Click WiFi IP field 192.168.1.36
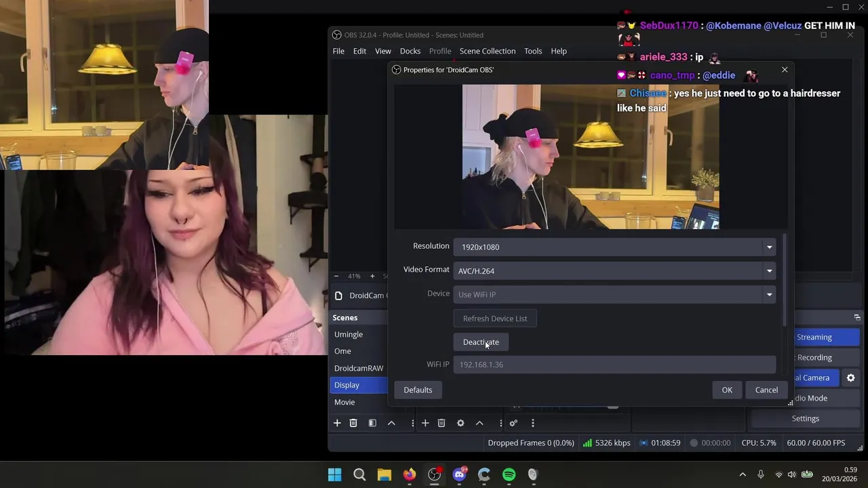The width and height of the screenshot is (868, 488). (614, 365)
